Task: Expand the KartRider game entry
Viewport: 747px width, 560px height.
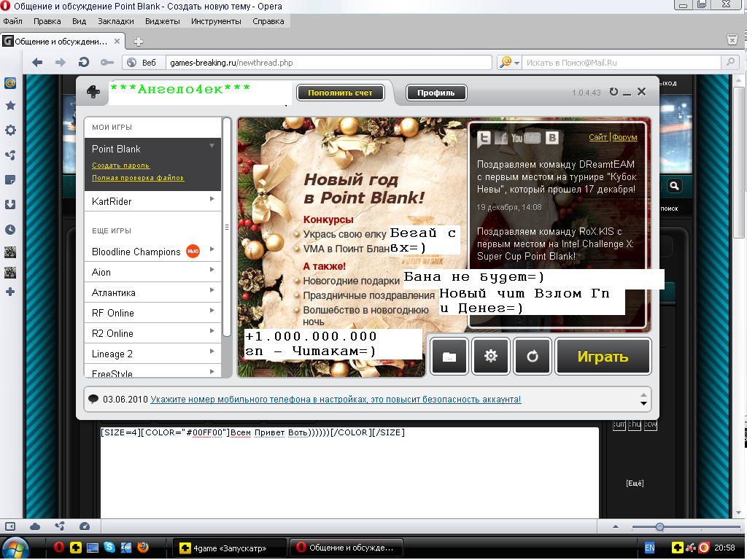Action: 212,199
